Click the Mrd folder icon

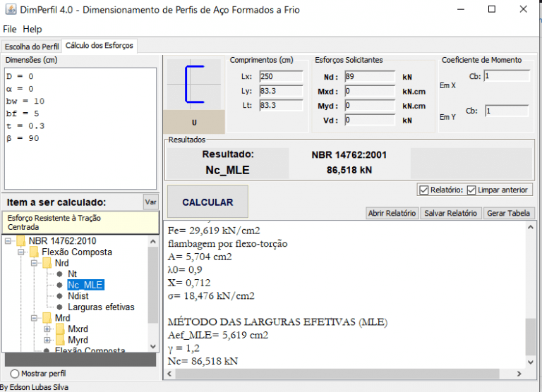coord(47,318)
